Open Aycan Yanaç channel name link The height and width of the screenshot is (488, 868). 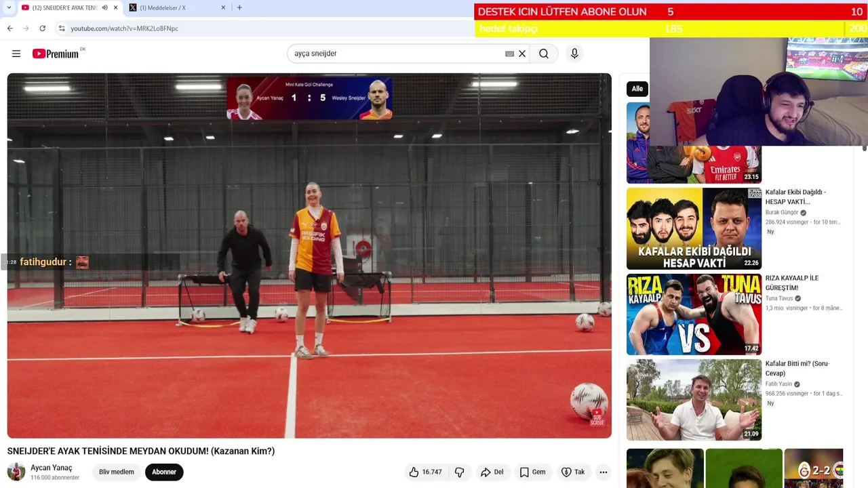coord(52,468)
